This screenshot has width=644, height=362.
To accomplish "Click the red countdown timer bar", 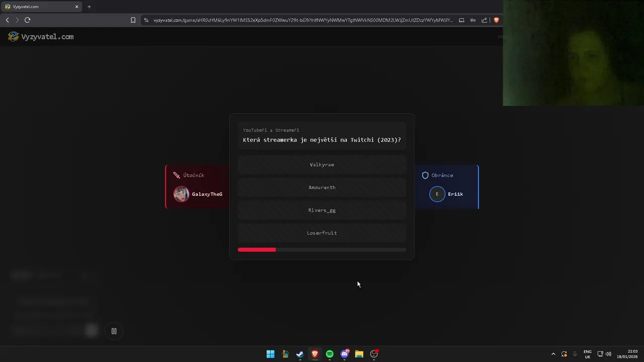I will pos(257,250).
